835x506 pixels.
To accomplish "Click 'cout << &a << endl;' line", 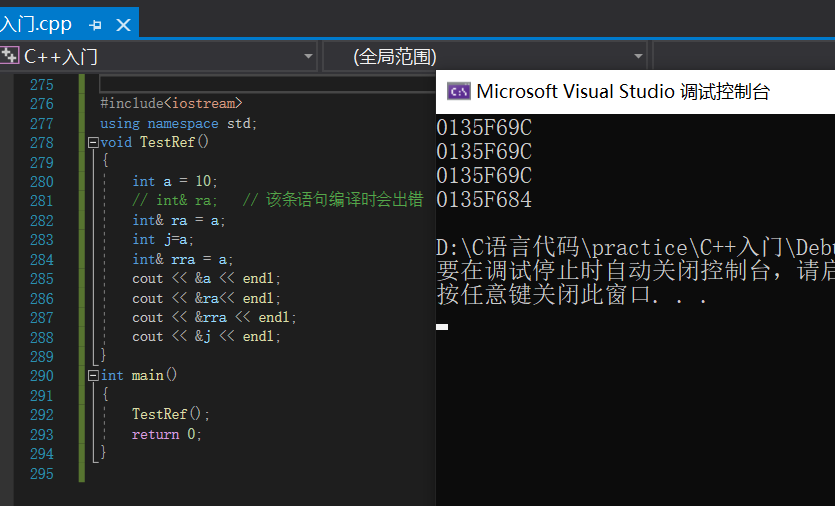I will [206, 279].
